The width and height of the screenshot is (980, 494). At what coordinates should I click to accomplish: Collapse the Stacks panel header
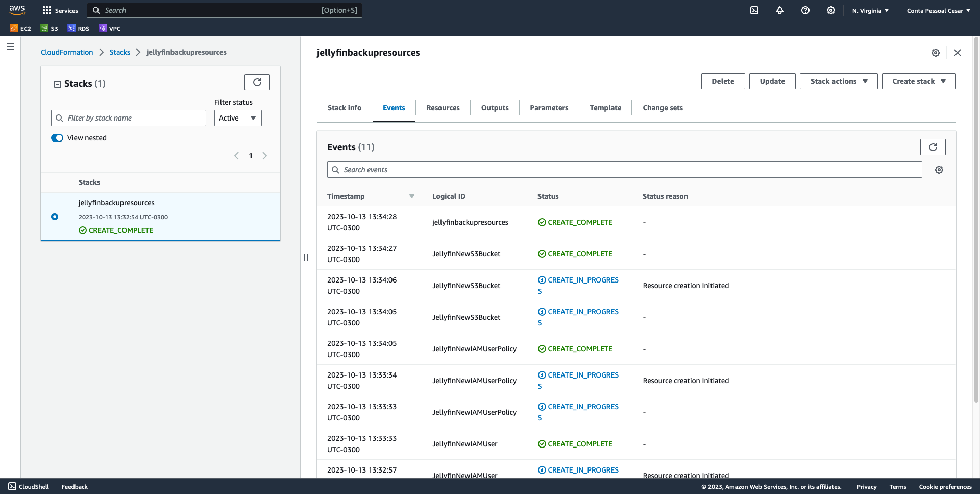tap(58, 84)
